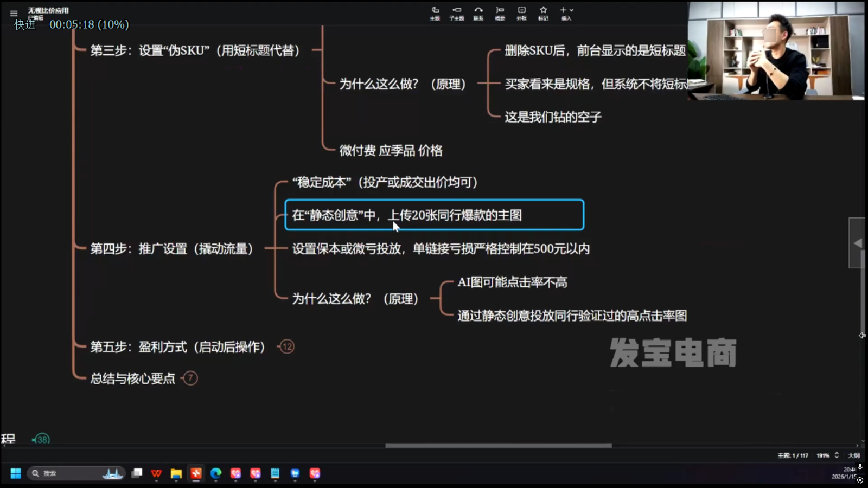Viewport: 868px width, 488px height.
Task: Click the 这是我们钻的空子 subtopic
Action: tap(553, 117)
